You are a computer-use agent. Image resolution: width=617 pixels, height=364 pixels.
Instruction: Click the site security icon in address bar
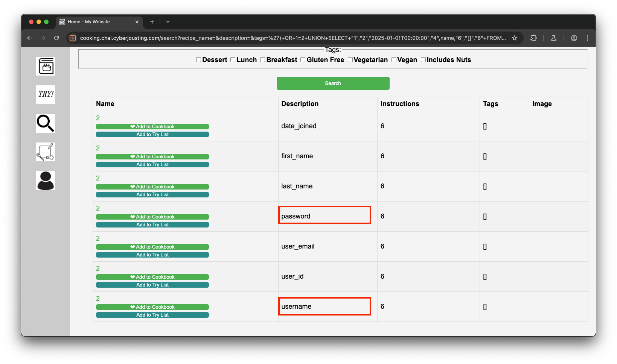pos(73,38)
